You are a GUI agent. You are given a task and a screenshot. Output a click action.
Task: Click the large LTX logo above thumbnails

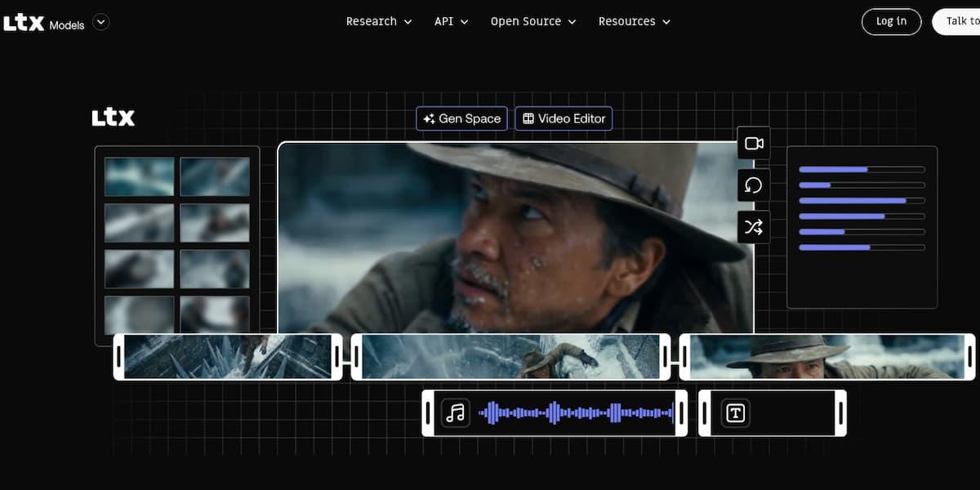click(x=113, y=118)
